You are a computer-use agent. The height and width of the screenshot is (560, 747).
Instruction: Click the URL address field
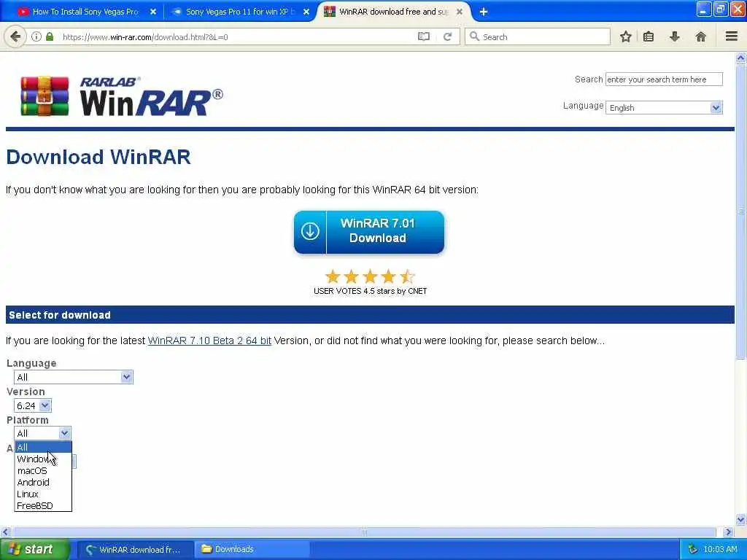click(x=239, y=36)
